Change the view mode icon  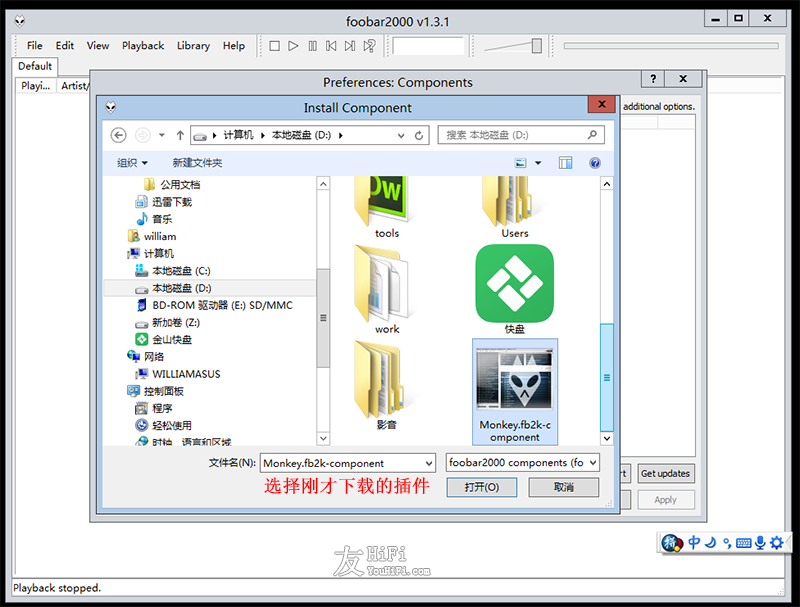coord(520,163)
